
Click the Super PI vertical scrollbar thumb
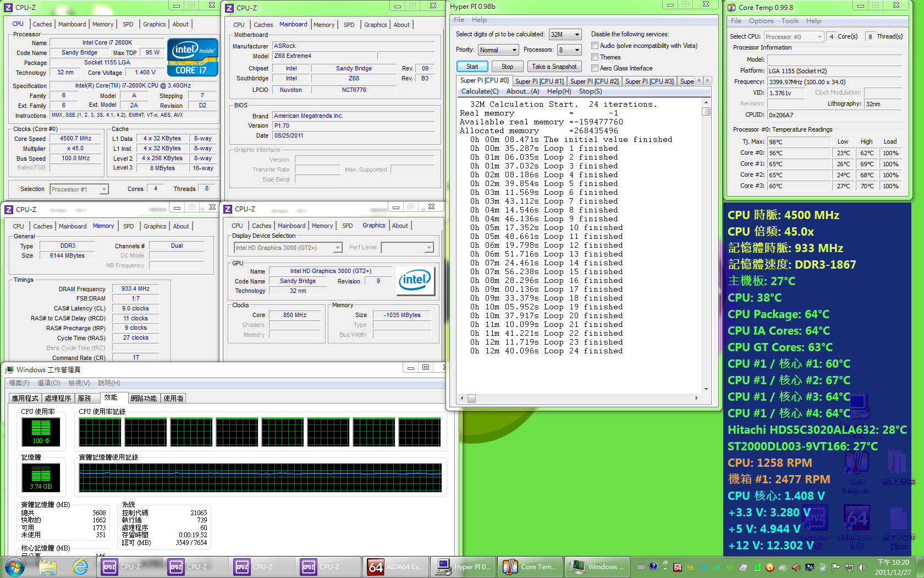pos(706,111)
